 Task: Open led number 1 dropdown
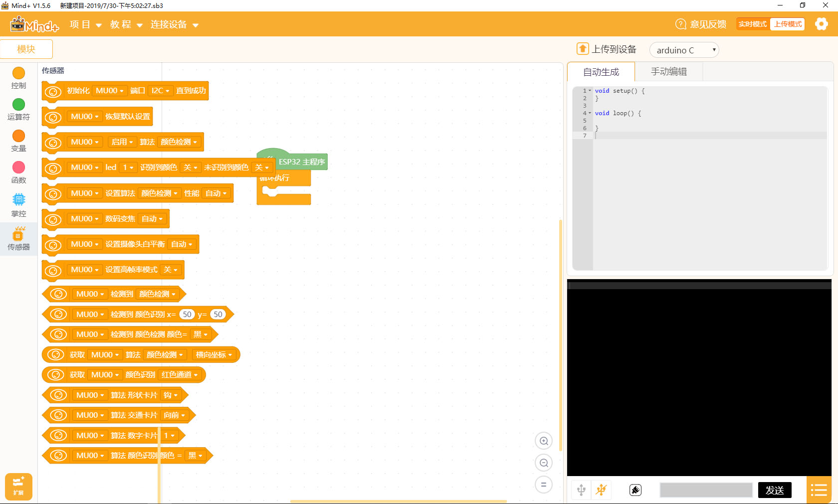[x=128, y=168]
